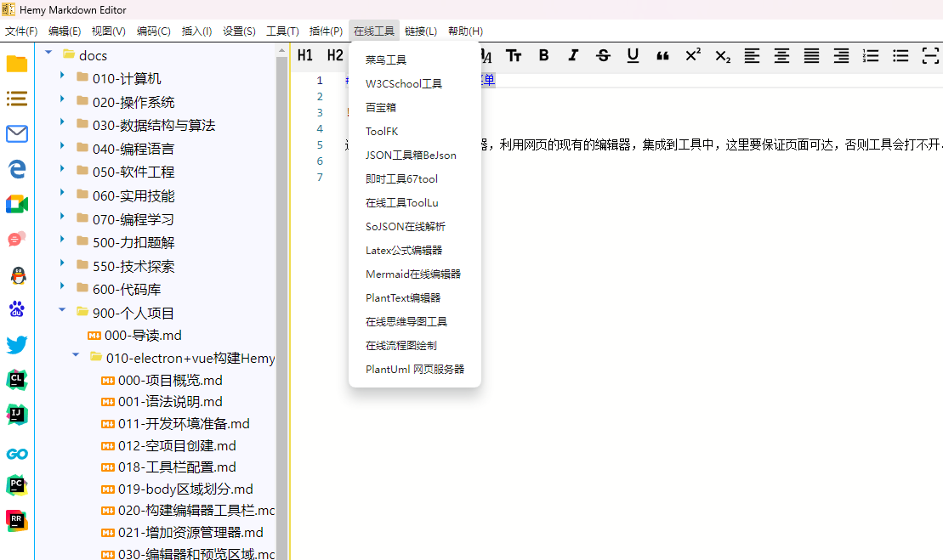This screenshot has height=560, width=943.
Task: Click the superscript icon
Action: 692,56
